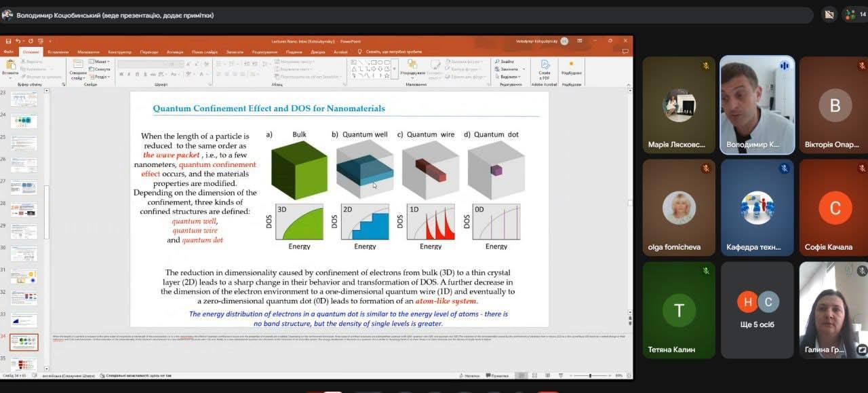The height and width of the screenshot is (393, 868).
Task: Click Софія Качала participant tile
Action: [x=833, y=208]
